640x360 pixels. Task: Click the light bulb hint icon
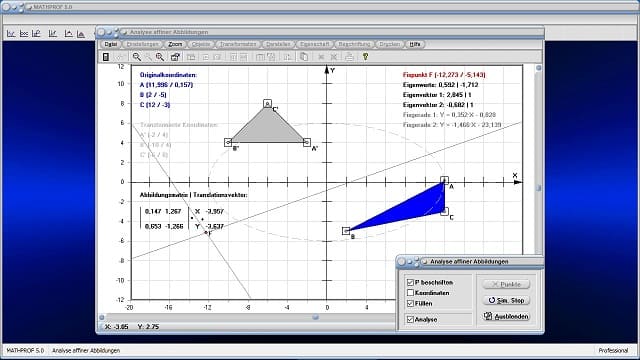[365, 57]
